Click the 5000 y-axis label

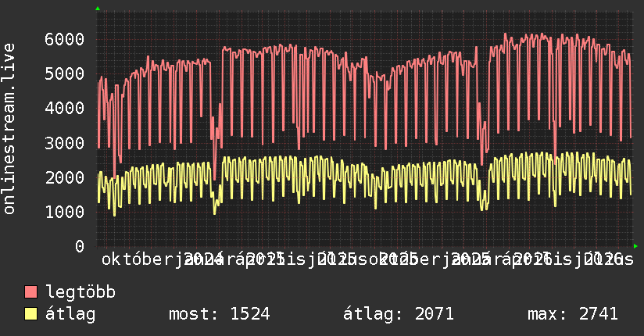(65, 74)
